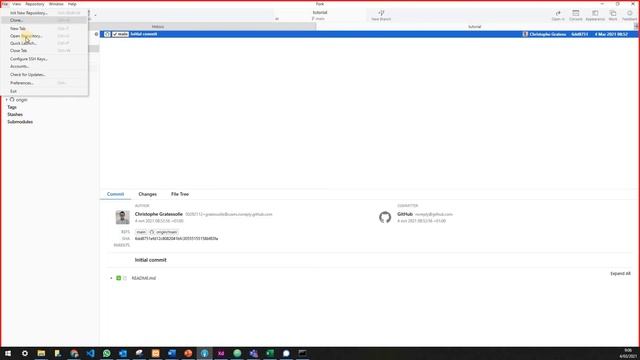Open Configure SSH Keys... entry
Image resolution: width=640 pixels, height=360 pixels.
44,59
